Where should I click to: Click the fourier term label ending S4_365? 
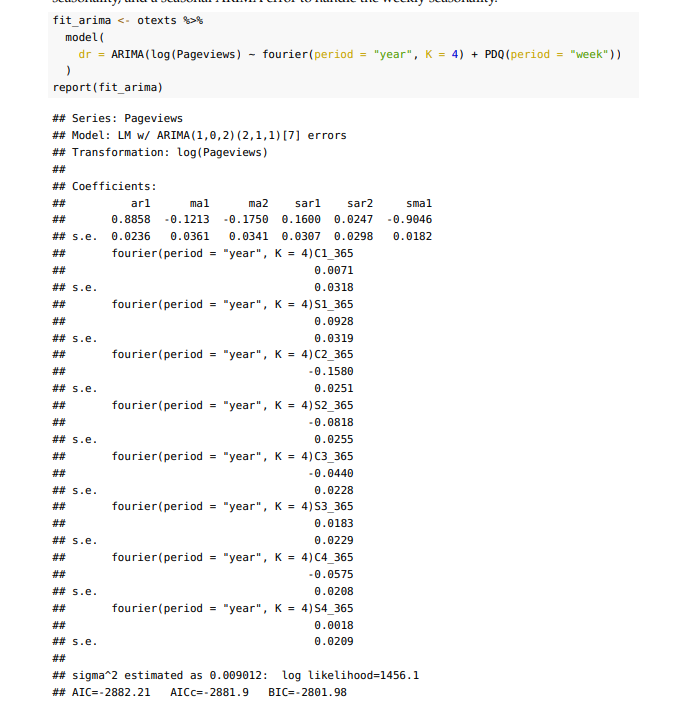[232, 609]
